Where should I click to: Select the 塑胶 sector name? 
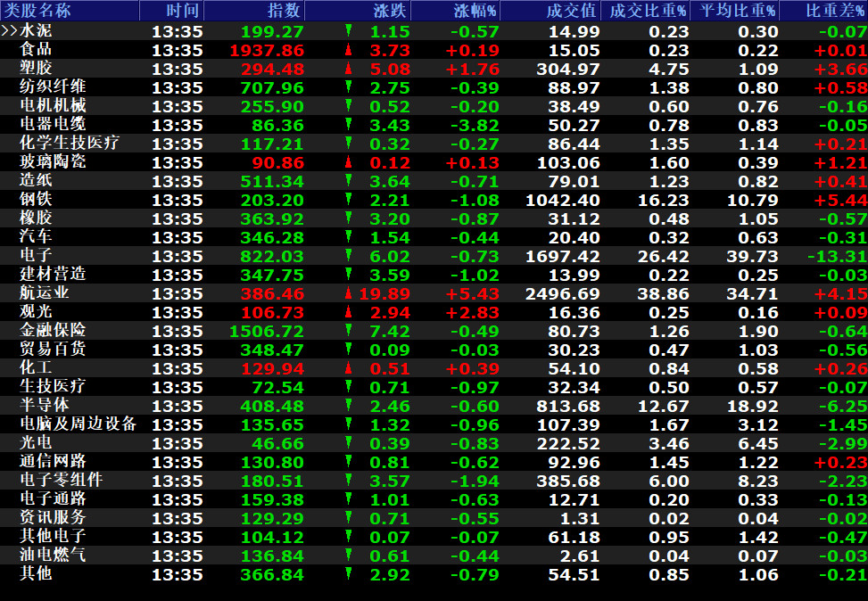(x=36, y=68)
